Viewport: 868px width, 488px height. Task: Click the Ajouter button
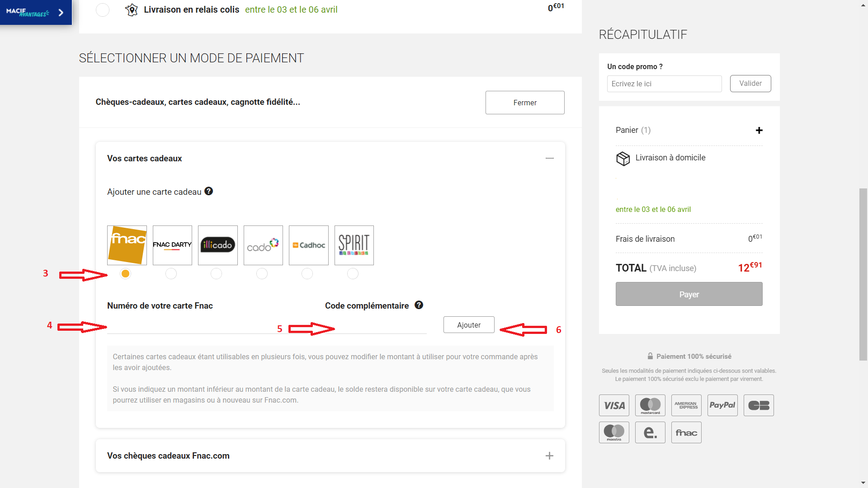click(x=469, y=325)
